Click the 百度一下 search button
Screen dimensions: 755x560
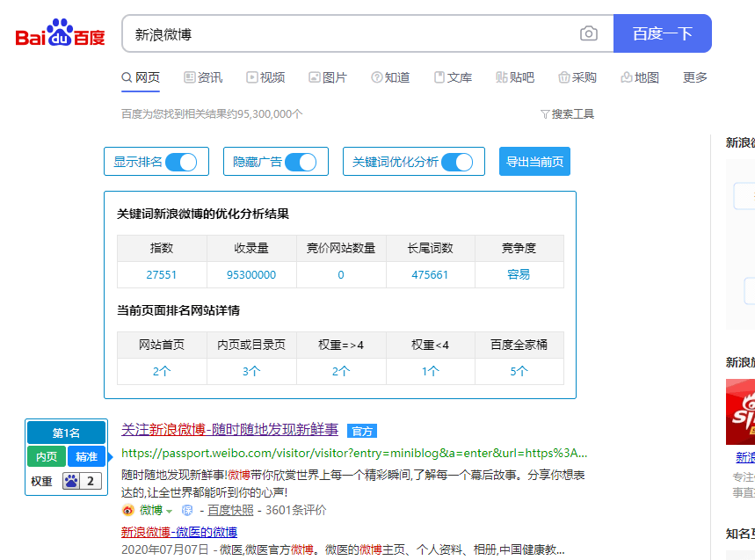(662, 33)
